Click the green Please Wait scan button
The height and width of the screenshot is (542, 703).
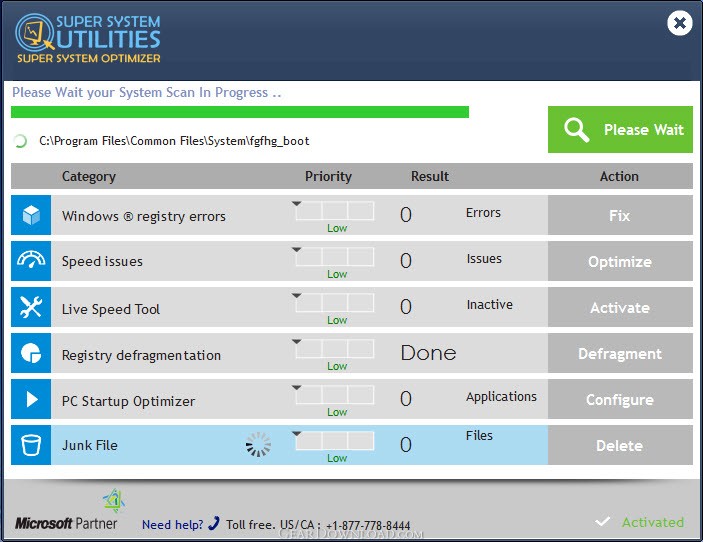(619, 130)
